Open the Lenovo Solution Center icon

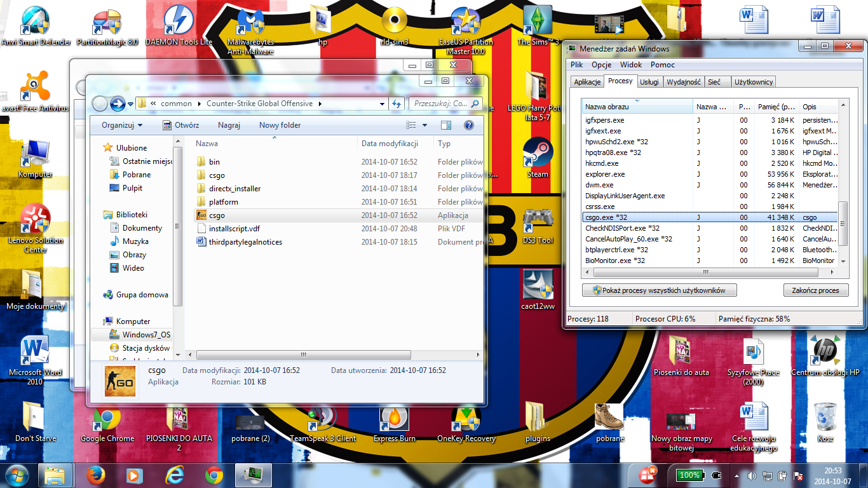[36, 229]
